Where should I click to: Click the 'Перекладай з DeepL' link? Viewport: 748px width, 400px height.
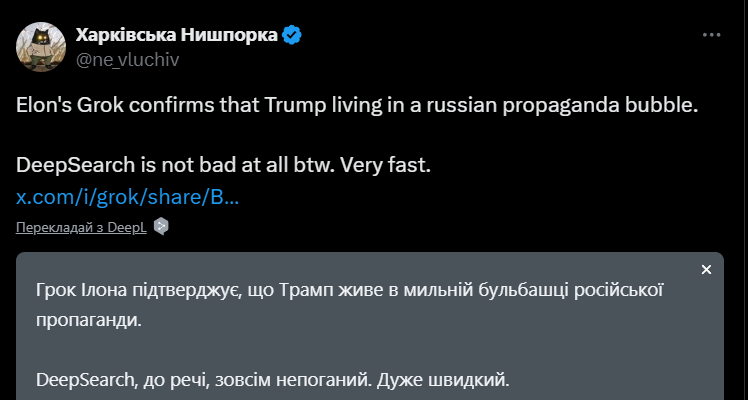[x=81, y=227]
